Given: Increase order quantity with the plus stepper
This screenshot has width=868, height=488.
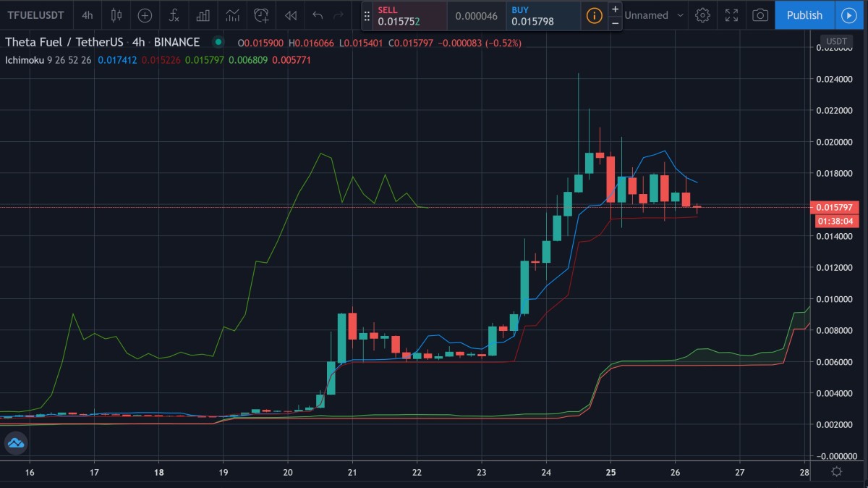Looking at the screenshot, I should click(615, 9).
